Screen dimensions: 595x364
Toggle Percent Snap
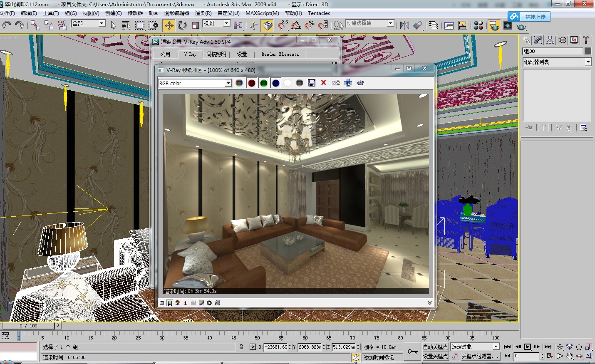tap(310, 25)
